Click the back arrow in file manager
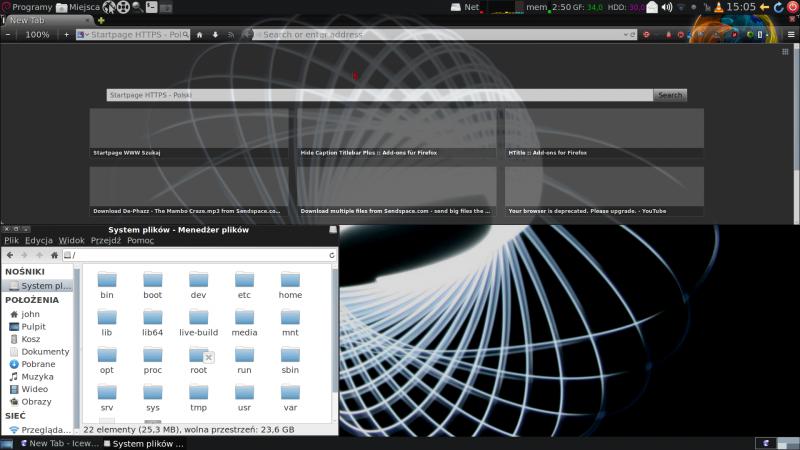The image size is (800, 450). (10, 255)
